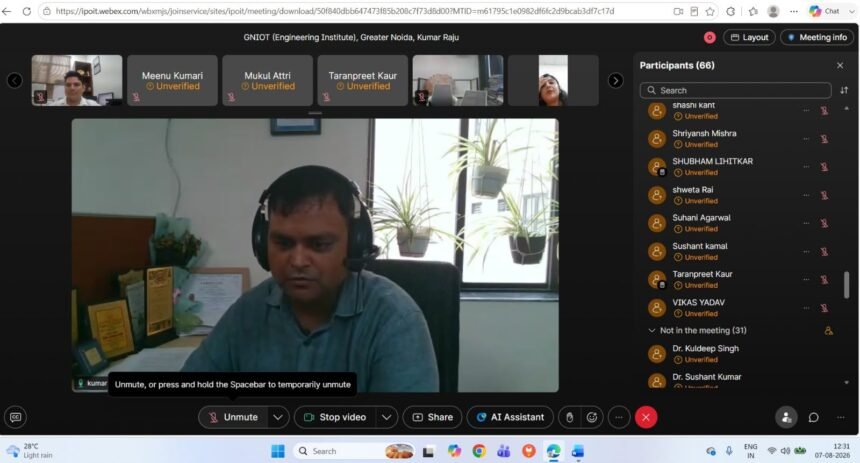This screenshot has width=860, height=463.
Task: Open panel options ellipsis bottom right
Action: click(x=841, y=417)
